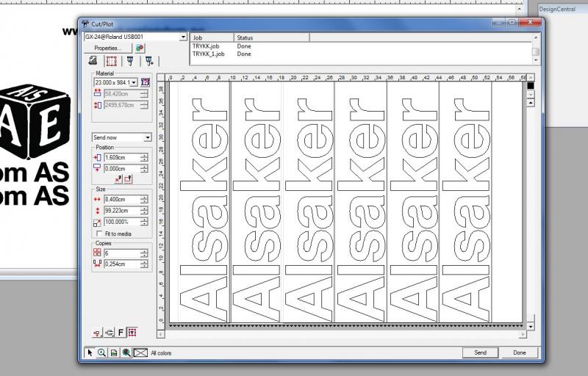
Task: Switch to the Advanced tab with blade-plus icon
Action: tap(149, 61)
